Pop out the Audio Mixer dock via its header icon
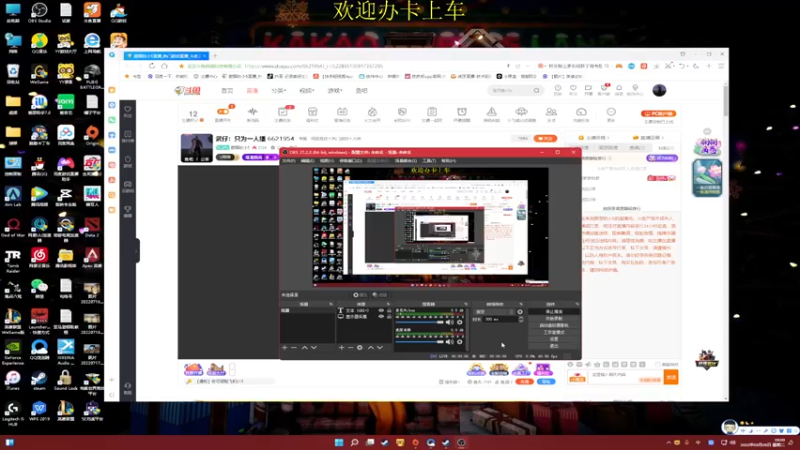The width and height of the screenshot is (800, 450). [466, 304]
